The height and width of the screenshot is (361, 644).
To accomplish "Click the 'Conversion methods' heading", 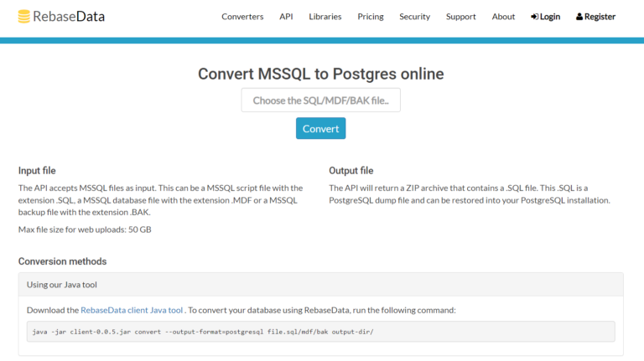I will (x=62, y=261).
